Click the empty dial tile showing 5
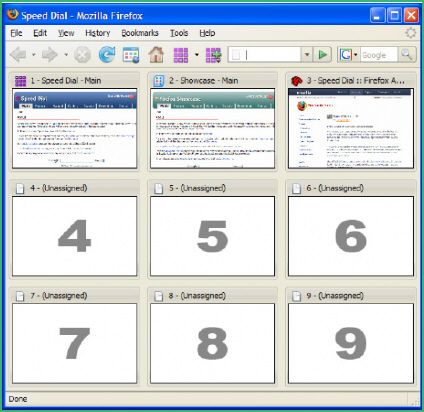Screen dimensions: 424x412 [213, 236]
